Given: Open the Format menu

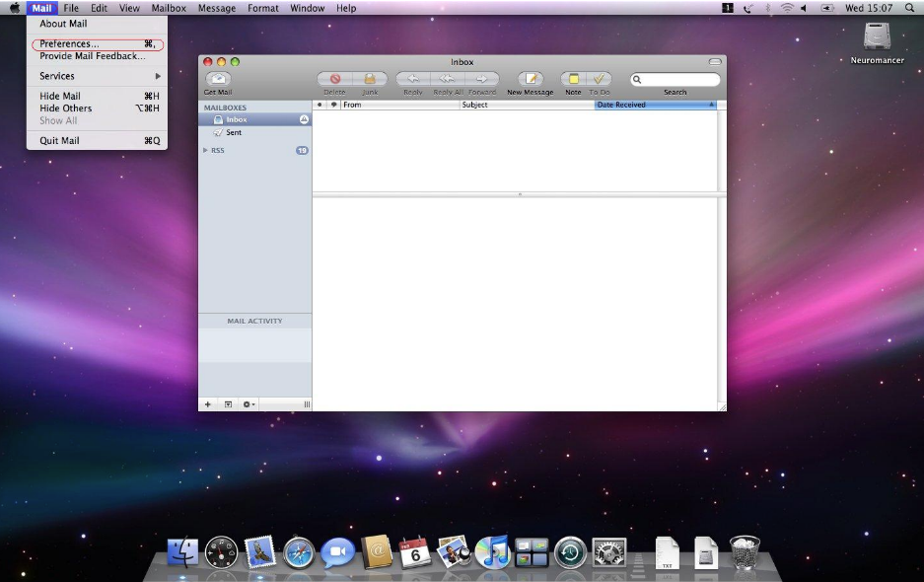Looking at the screenshot, I should 263,8.
